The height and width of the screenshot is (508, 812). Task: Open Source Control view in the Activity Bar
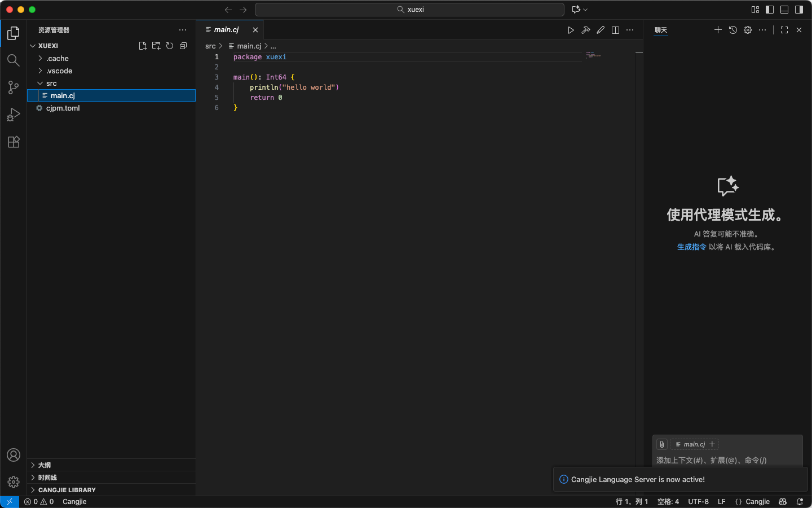(13, 87)
